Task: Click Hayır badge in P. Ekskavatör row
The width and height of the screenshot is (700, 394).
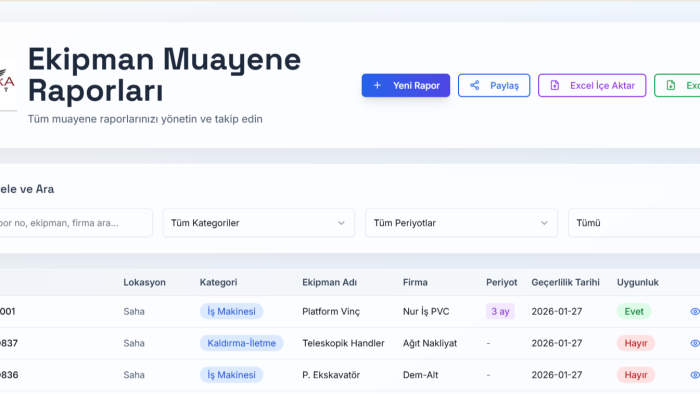Action: coord(636,375)
